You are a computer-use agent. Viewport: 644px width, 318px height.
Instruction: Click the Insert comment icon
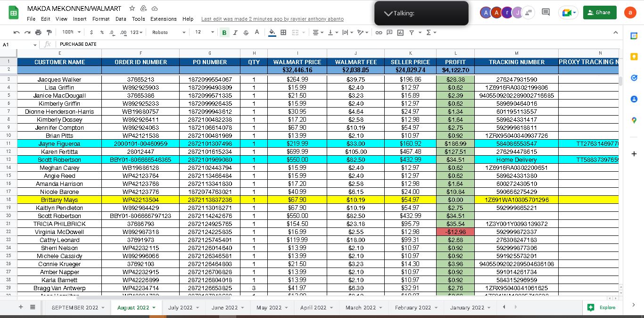point(389,33)
